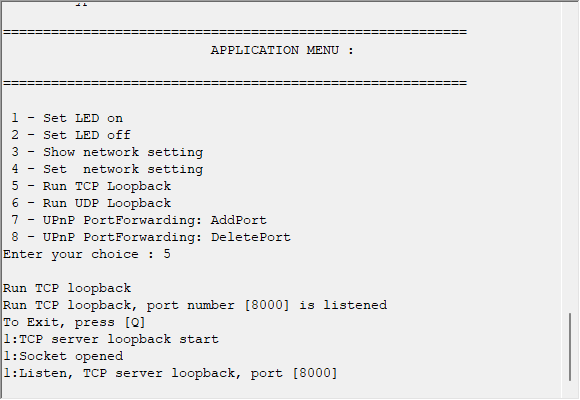
Task: Click the '1:Socket opened' line
Action: 63,356
